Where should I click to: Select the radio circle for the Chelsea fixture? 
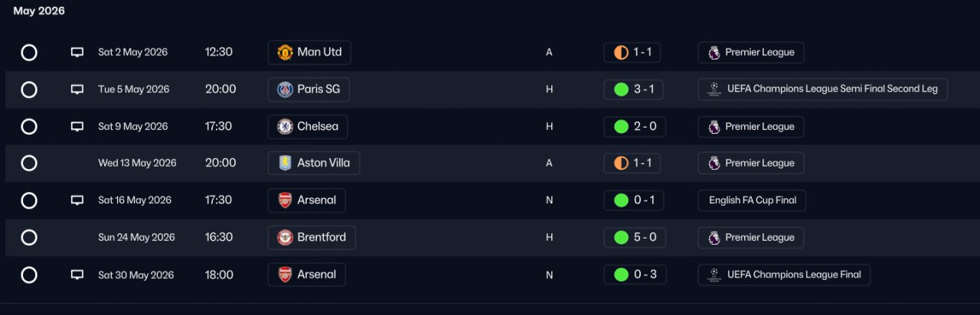point(29,127)
